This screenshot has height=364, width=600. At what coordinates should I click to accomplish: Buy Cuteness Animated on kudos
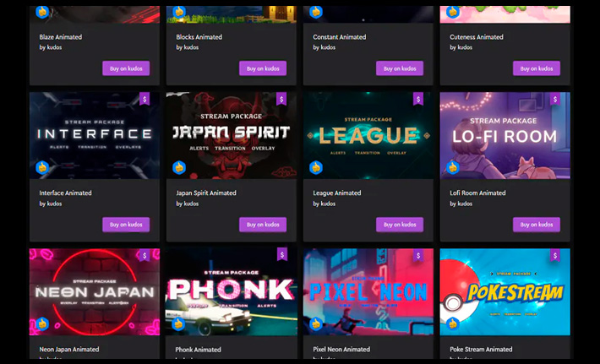point(537,68)
